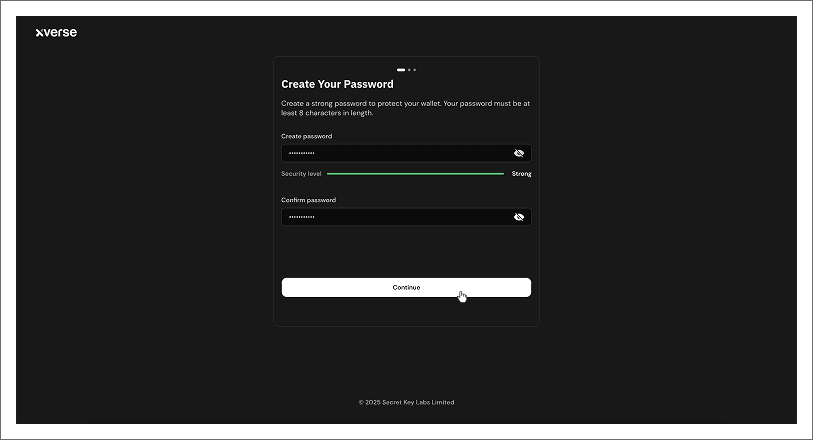Click the green security level strength bar
The width and height of the screenshot is (813, 440).
[x=415, y=174]
